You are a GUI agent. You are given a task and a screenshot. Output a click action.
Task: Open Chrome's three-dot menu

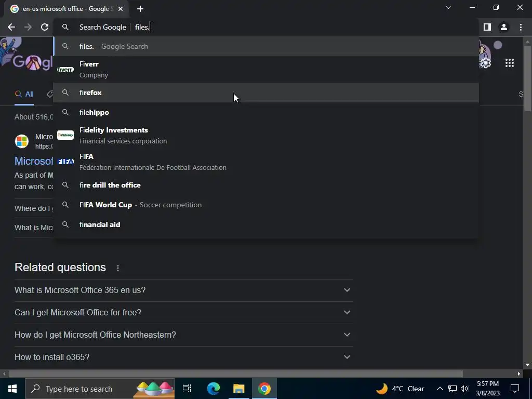(521, 27)
